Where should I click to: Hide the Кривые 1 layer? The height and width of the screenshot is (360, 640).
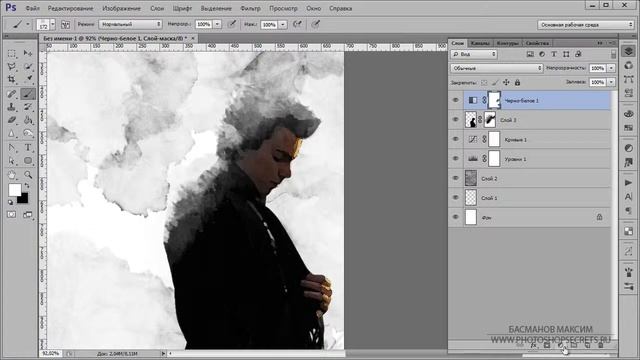click(x=456, y=139)
